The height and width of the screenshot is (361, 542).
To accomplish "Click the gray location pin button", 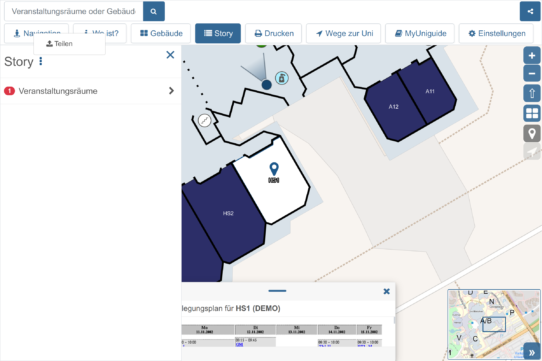I will 532,133.
